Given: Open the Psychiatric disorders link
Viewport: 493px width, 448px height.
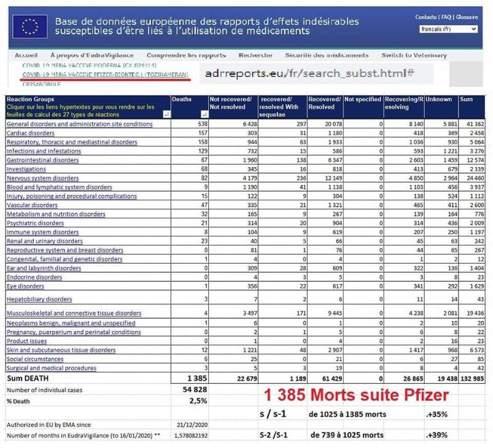Looking at the screenshot, I should click(35, 223).
